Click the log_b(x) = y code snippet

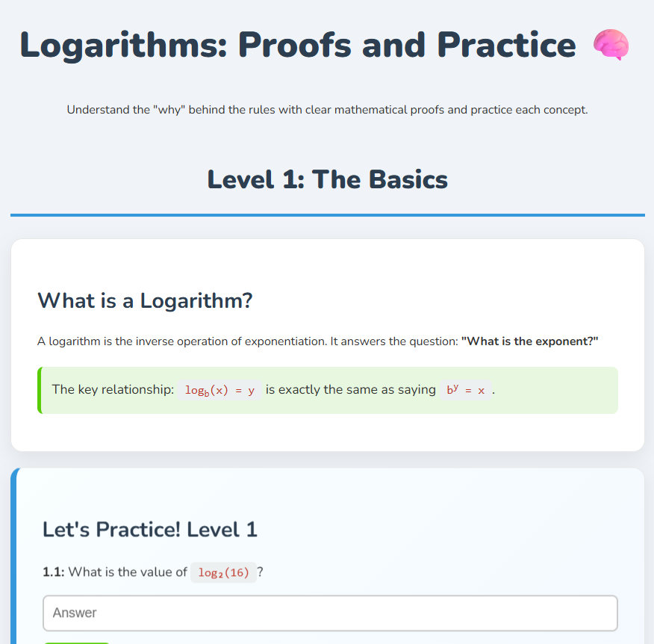[219, 390]
